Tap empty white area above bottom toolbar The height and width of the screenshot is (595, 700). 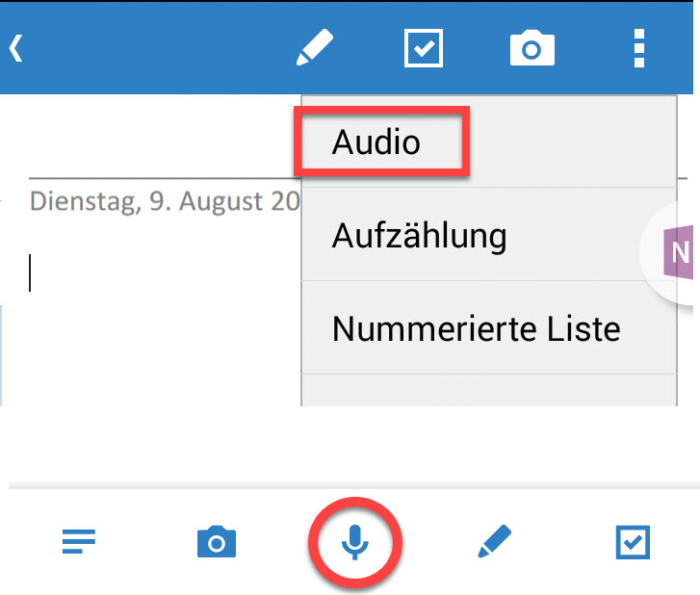click(x=349, y=444)
